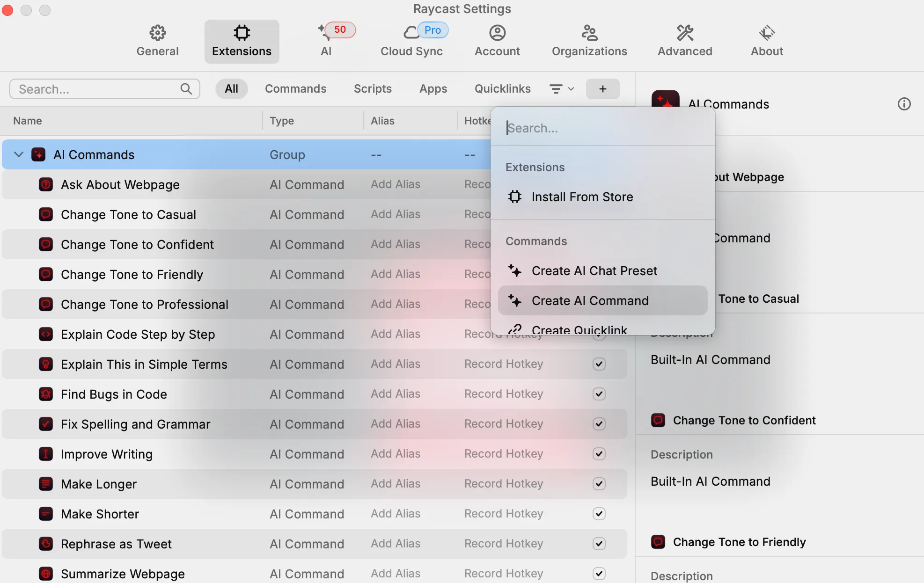The width and height of the screenshot is (924, 583).
Task: Click the Change Tone to Friendly icon
Action: tap(46, 274)
